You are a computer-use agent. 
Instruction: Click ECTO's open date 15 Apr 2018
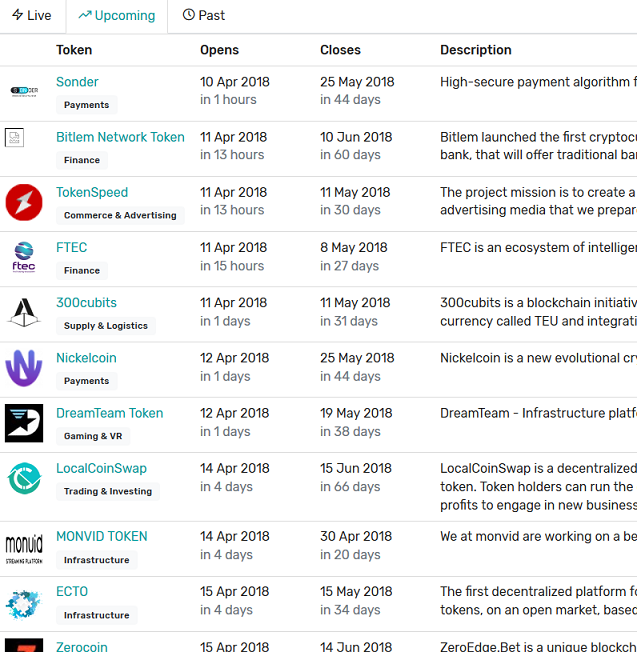tap(235, 592)
